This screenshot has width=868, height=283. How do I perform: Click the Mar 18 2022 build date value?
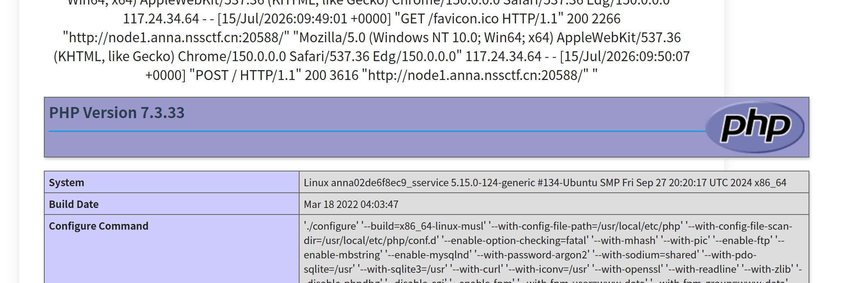[x=351, y=204]
